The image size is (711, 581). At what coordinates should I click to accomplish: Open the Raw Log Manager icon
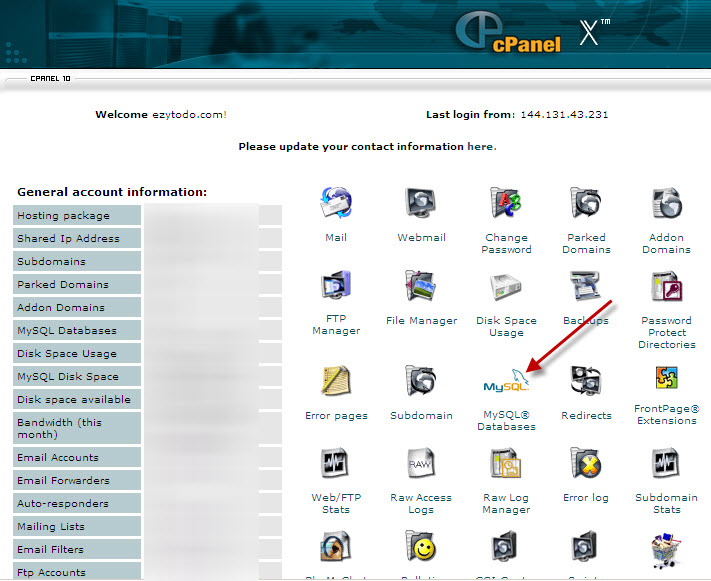click(x=506, y=465)
